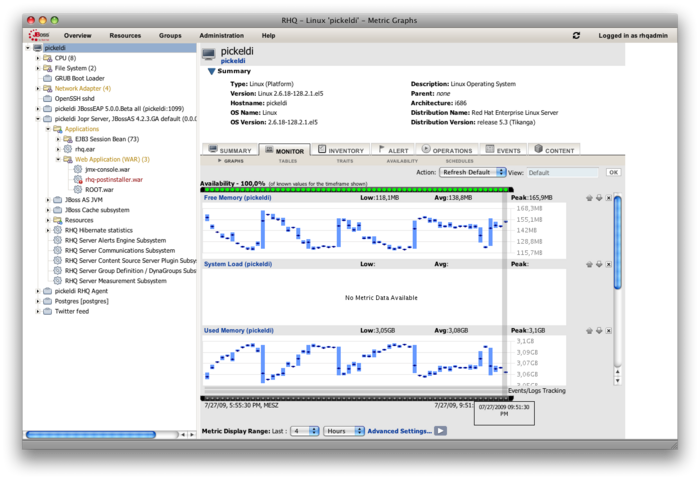Remove the Free Memory graph
This screenshot has width=700, height=480.
pyautogui.click(x=608, y=198)
